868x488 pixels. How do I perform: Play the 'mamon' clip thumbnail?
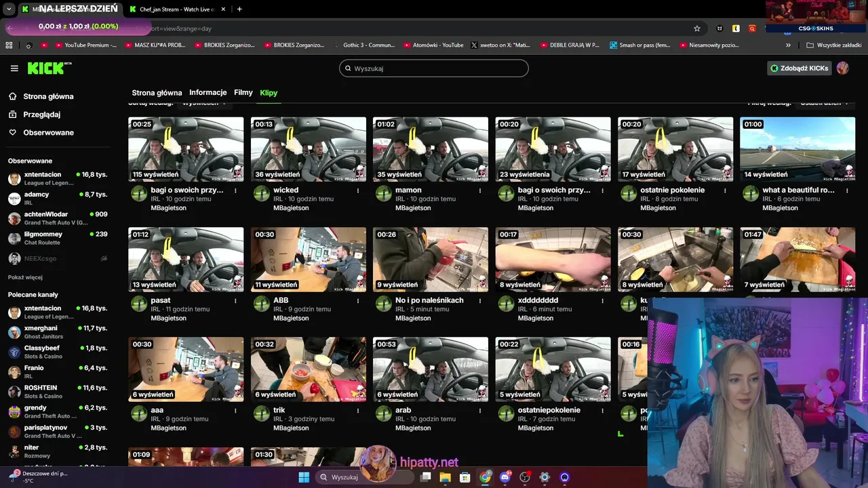tap(431, 149)
